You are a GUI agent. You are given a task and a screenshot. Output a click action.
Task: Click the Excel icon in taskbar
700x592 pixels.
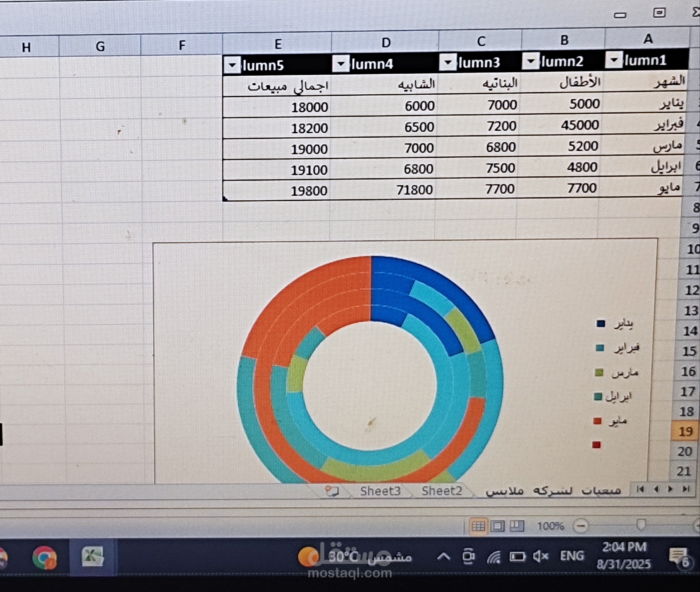(x=93, y=557)
